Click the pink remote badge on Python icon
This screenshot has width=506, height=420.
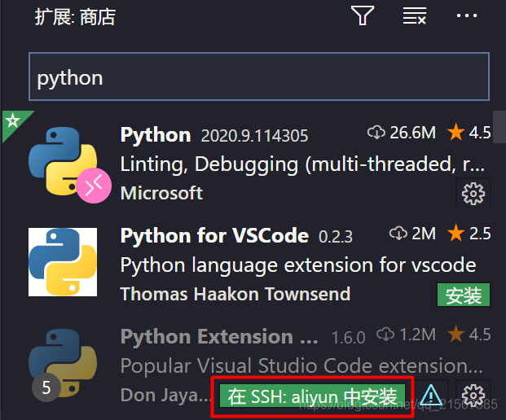point(94,186)
